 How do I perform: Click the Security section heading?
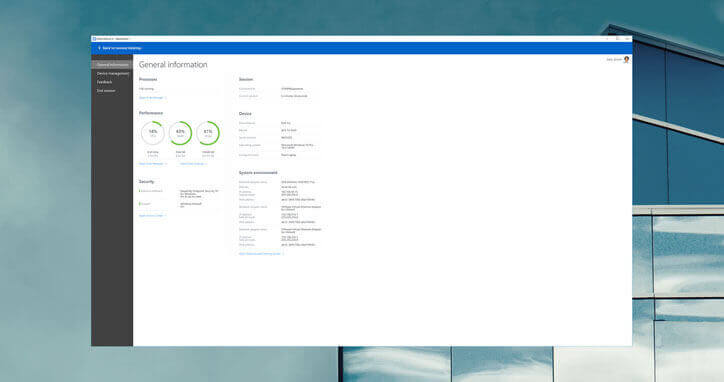(x=146, y=182)
